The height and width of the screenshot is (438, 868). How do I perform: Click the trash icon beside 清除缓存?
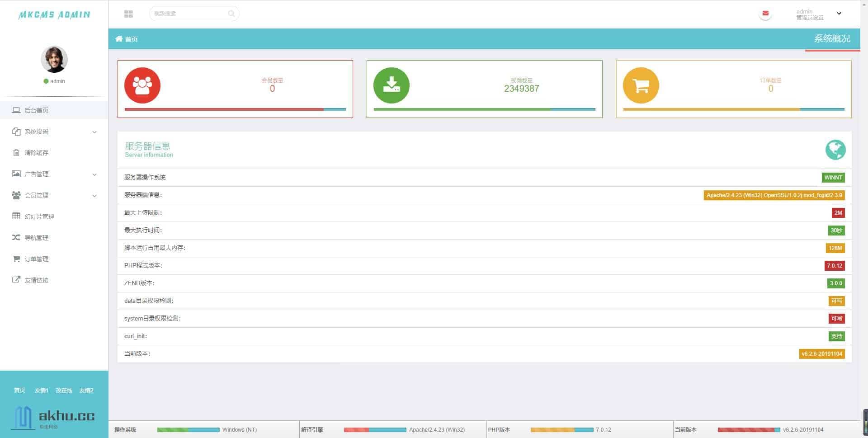point(16,152)
